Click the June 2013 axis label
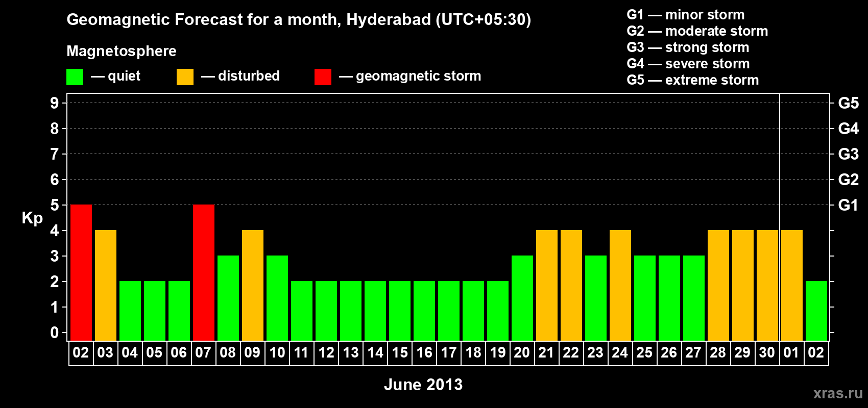 coord(423,385)
